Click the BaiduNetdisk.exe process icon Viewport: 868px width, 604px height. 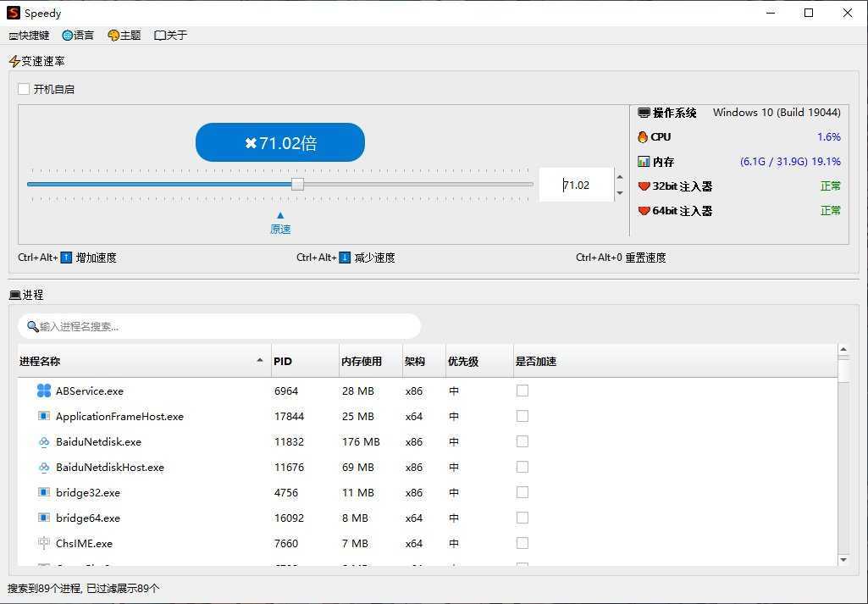click(45, 441)
